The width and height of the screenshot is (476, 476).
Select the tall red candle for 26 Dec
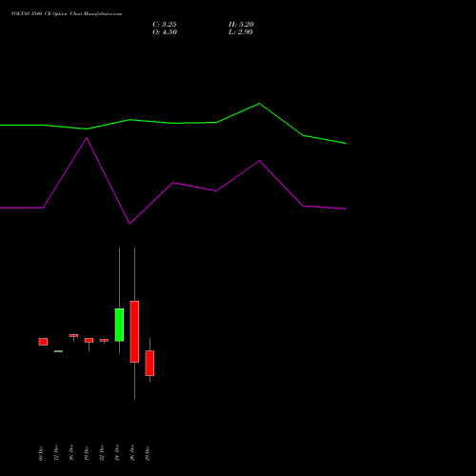pyautogui.click(x=134, y=331)
